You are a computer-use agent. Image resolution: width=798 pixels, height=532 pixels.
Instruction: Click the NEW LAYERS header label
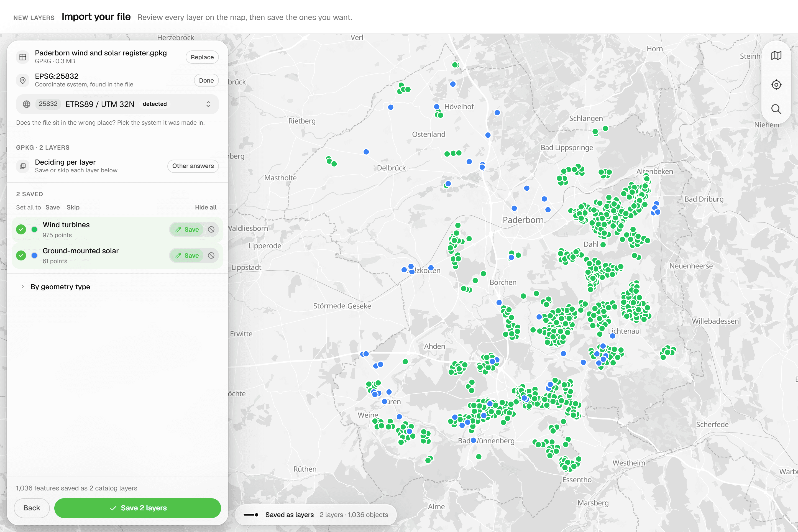click(x=34, y=18)
